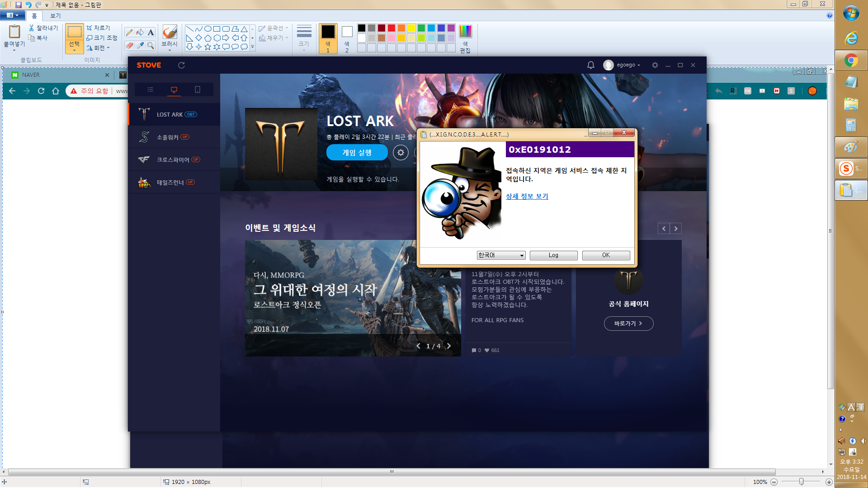
Task: Click the Paste clipboard icon in Paint
Action: pos(14,32)
